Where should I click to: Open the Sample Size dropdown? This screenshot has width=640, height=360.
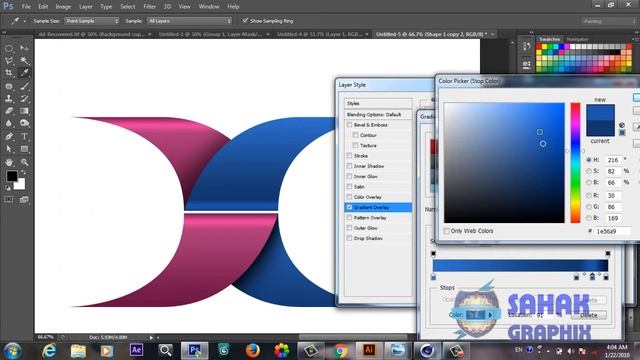click(91, 21)
